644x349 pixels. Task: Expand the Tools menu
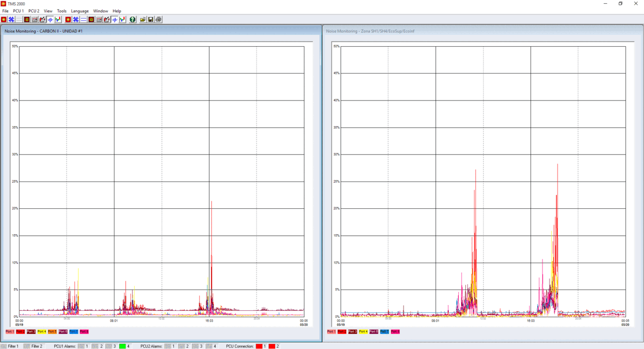point(62,11)
